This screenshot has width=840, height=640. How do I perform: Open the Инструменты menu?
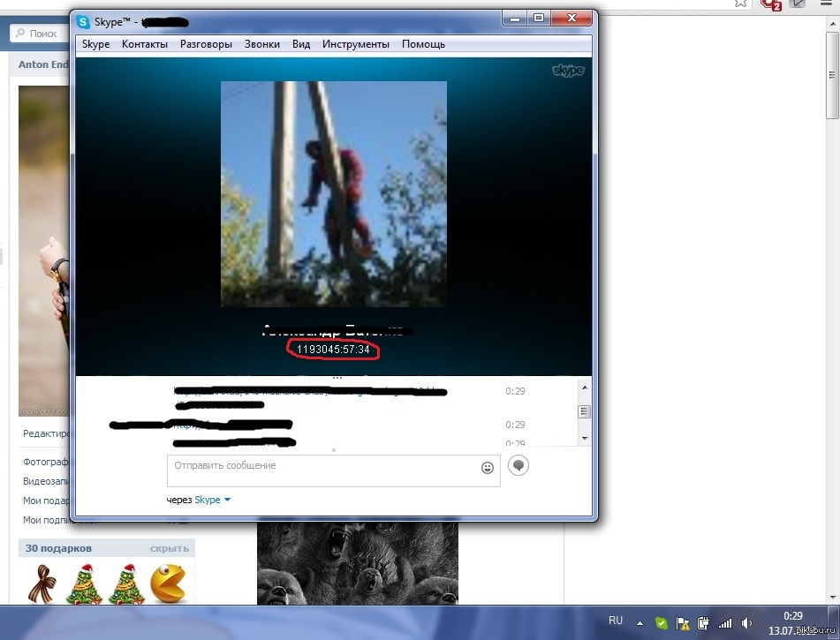point(355,44)
